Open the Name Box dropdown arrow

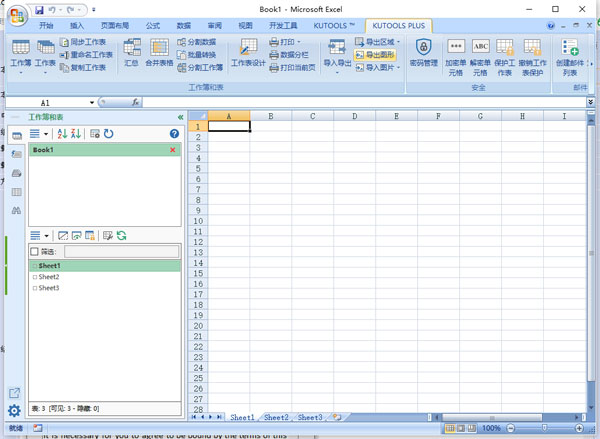(x=92, y=102)
